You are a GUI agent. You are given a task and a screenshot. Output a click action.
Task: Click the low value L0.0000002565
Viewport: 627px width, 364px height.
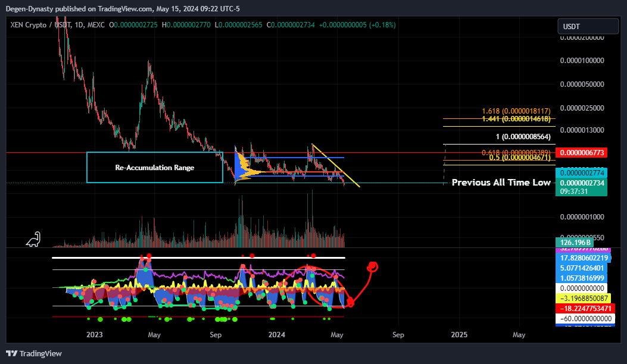click(x=238, y=25)
